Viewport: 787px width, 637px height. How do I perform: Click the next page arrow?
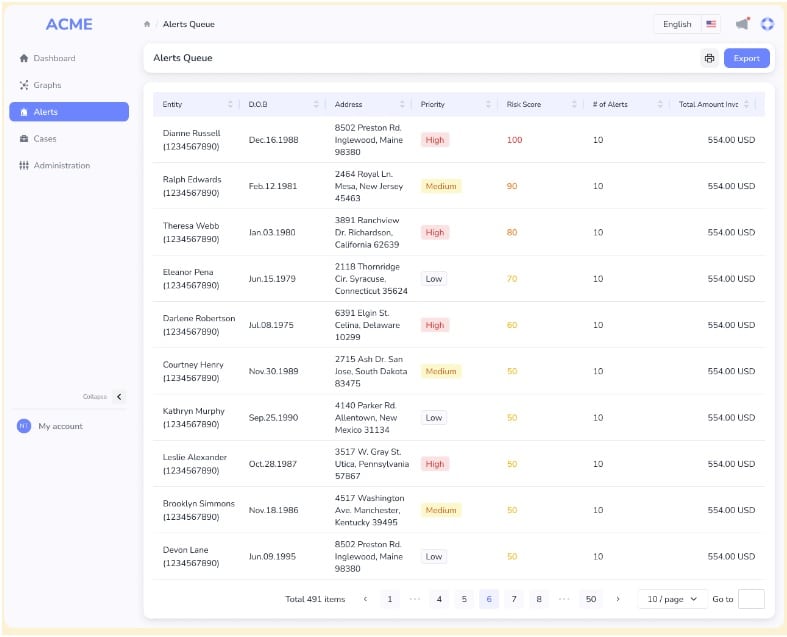[618, 599]
